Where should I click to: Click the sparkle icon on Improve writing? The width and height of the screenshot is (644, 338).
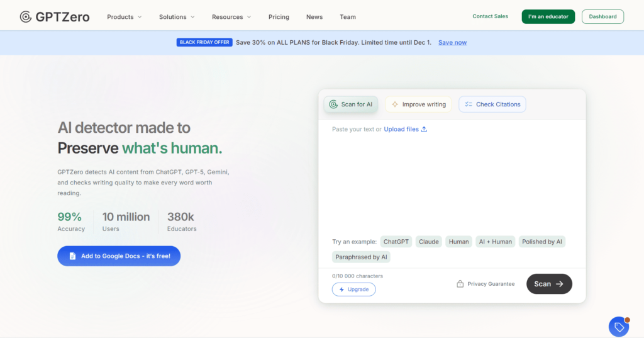395,104
